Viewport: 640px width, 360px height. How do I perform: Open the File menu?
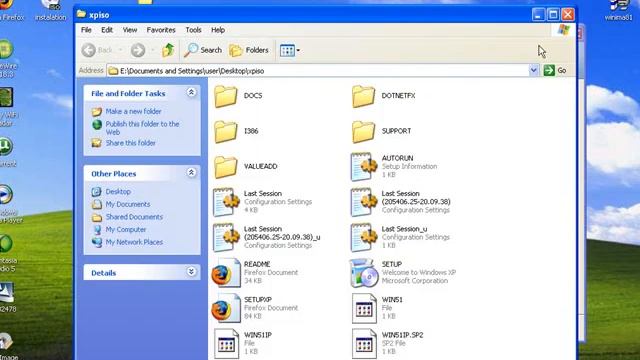point(86,30)
